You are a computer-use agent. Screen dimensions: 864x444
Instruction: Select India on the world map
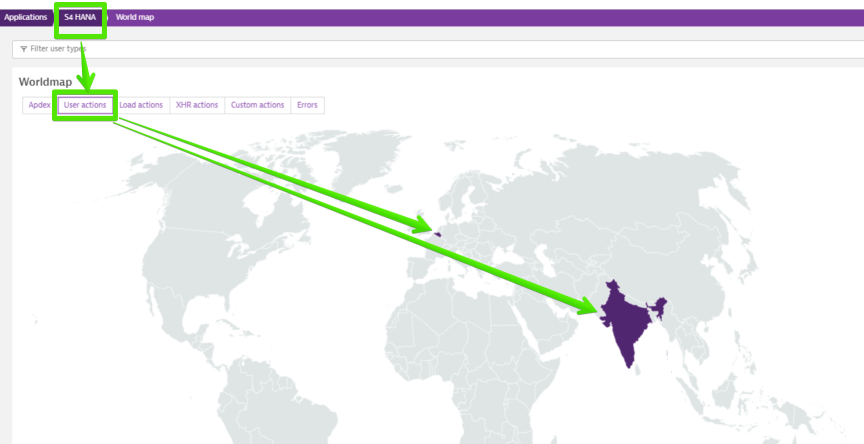point(628,325)
